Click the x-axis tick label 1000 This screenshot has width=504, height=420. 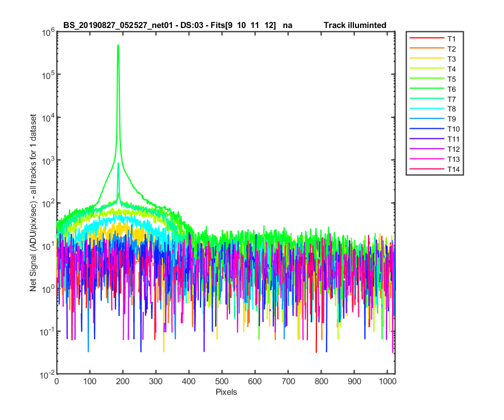pos(388,381)
